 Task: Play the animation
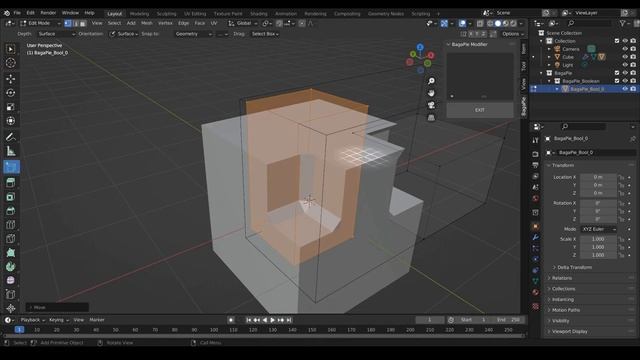pyautogui.click(x=272, y=320)
